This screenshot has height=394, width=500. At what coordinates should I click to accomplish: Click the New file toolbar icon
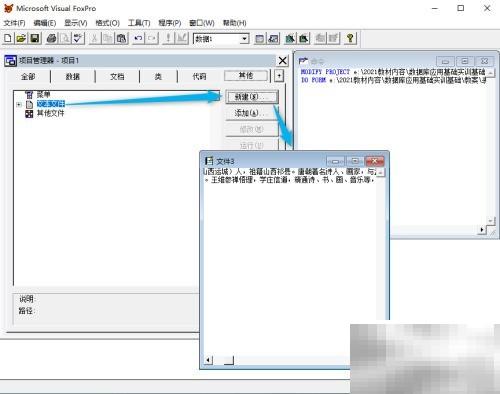(x=8, y=38)
